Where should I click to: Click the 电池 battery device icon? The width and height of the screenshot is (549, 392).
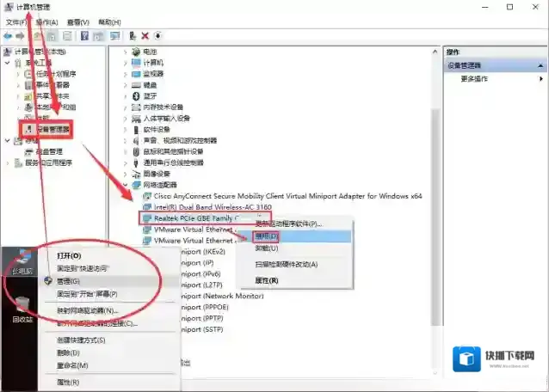[x=137, y=52]
